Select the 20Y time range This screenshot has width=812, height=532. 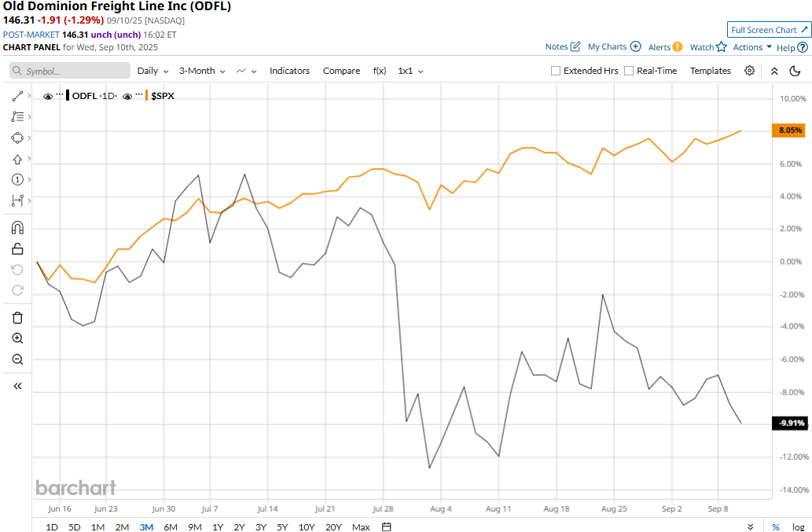click(333, 526)
